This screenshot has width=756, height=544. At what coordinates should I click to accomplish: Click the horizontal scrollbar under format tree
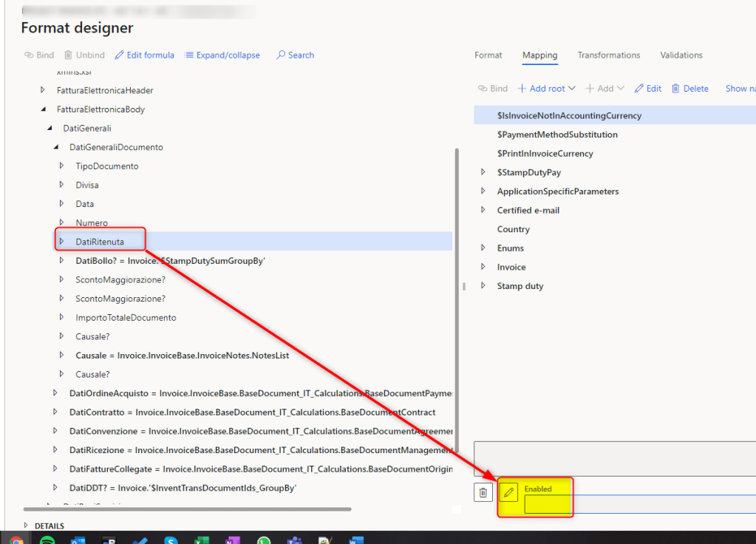pyautogui.click(x=185, y=509)
